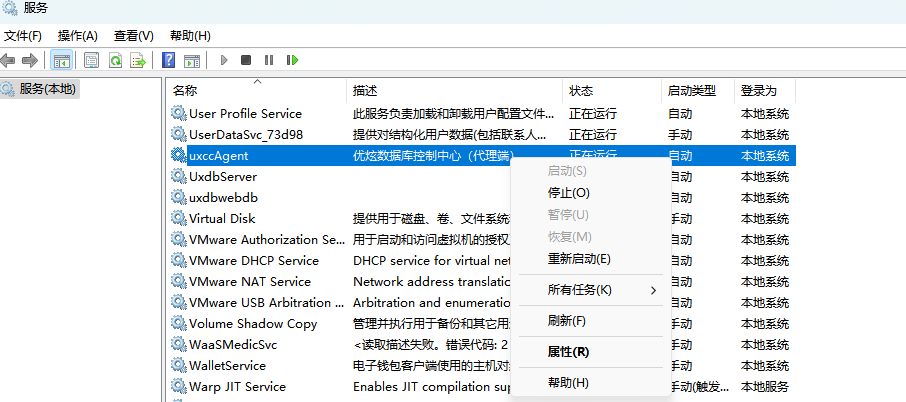Select 重新启动(E) in the context menu
906x402 pixels.
(x=579, y=259)
